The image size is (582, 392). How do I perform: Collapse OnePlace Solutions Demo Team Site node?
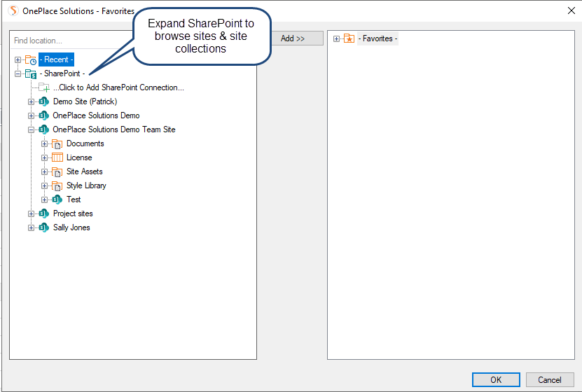[32, 130]
